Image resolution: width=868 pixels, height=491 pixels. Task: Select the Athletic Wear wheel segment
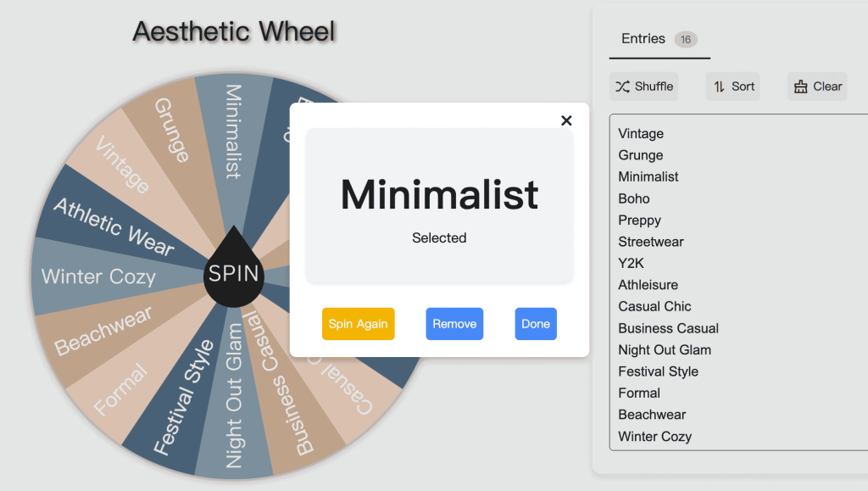(x=114, y=226)
